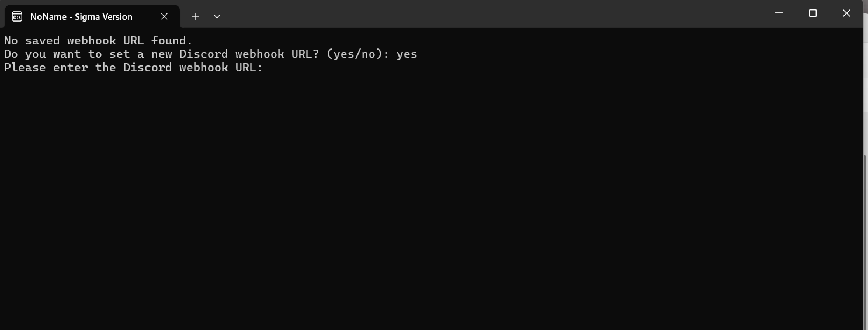Close the NoName - Sigma Version tab
Screen dimensions: 868x330
point(164,16)
